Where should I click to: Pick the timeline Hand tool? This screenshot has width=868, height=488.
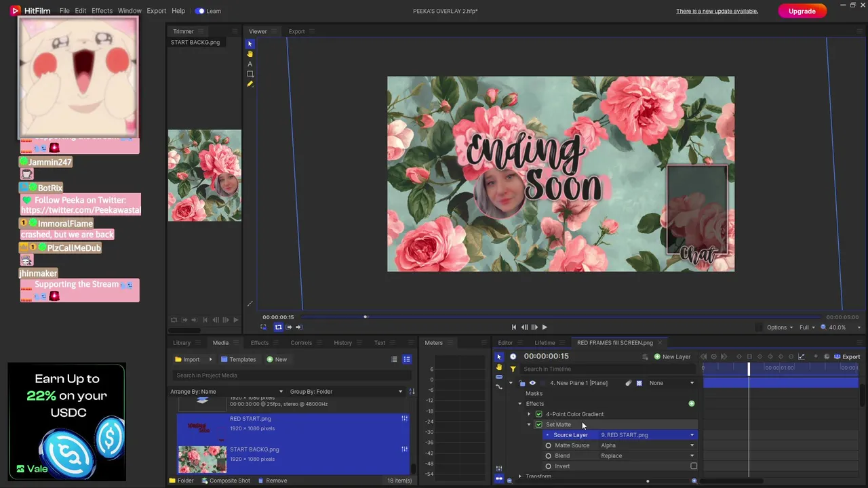coord(499,367)
